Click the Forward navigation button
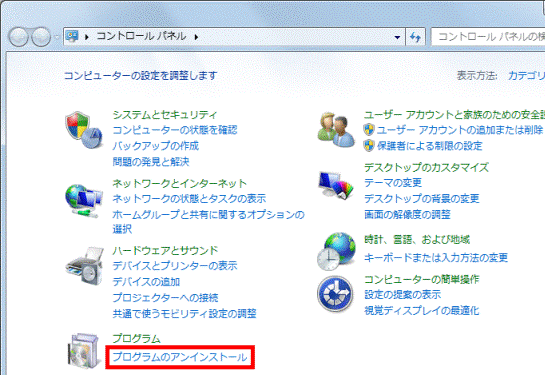Image resolution: width=545 pixels, height=375 pixels. pos(41,37)
